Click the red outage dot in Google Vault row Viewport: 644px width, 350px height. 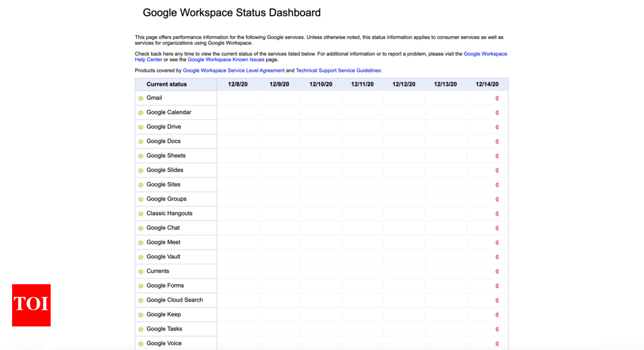click(497, 256)
